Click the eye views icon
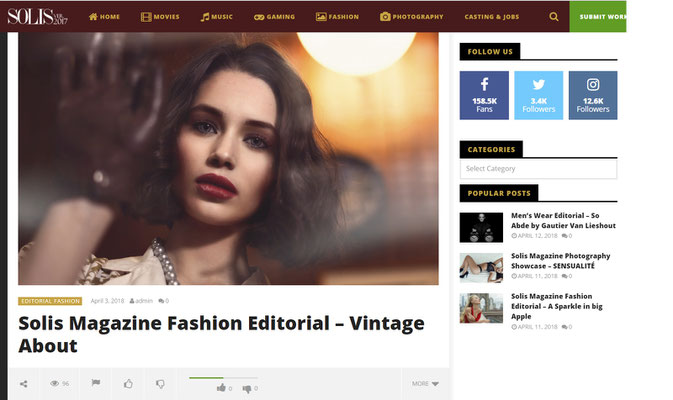Image resolution: width=673 pixels, height=400 pixels. [55, 383]
